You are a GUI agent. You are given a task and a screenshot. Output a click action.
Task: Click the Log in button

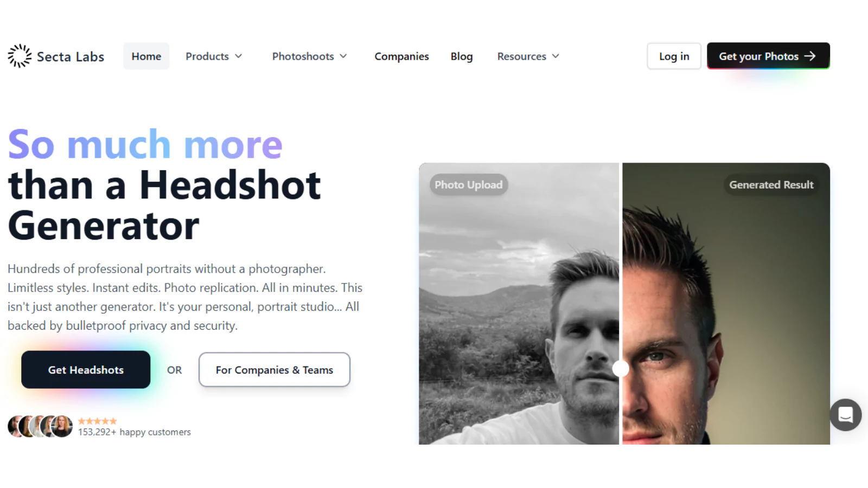(674, 56)
